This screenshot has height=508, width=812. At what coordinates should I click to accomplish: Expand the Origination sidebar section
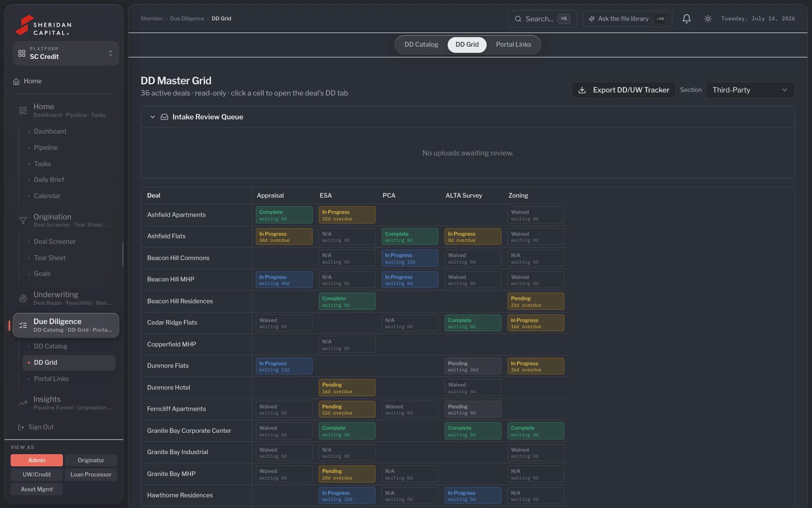pyautogui.click(x=66, y=220)
